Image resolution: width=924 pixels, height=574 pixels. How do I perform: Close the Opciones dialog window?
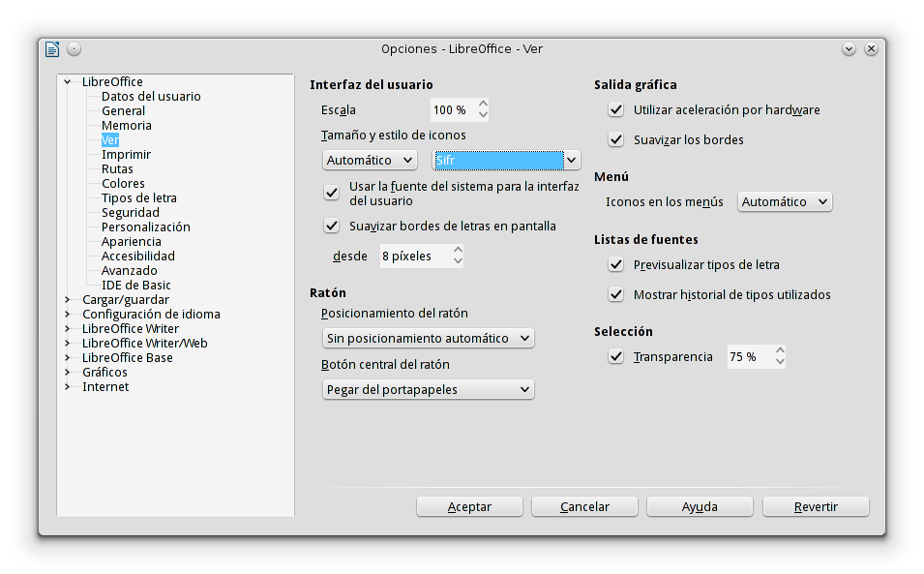click(x=871, y=49)
